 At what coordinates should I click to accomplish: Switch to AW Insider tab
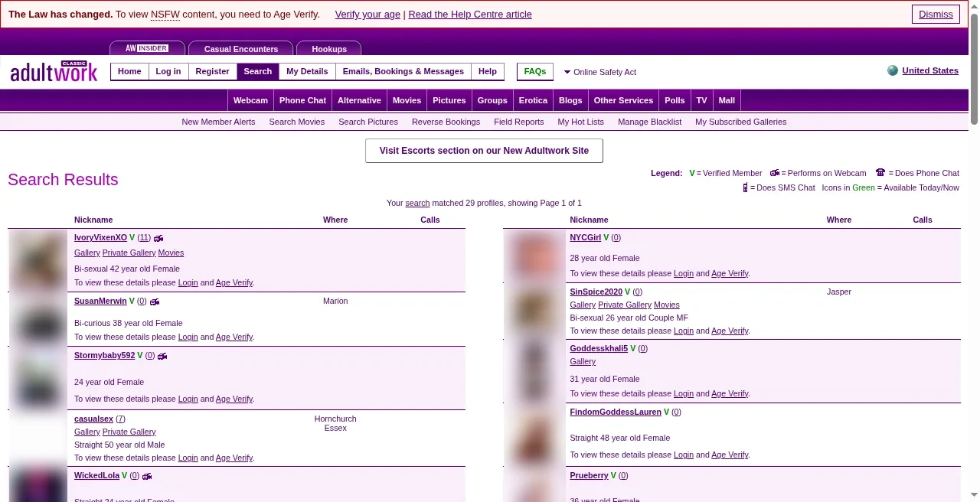147,48
